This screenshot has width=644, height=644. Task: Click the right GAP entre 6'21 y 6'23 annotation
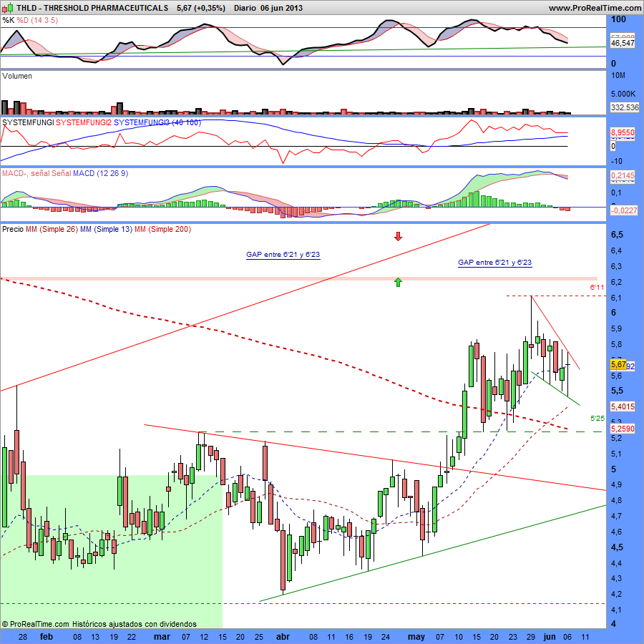pos(495,262)
